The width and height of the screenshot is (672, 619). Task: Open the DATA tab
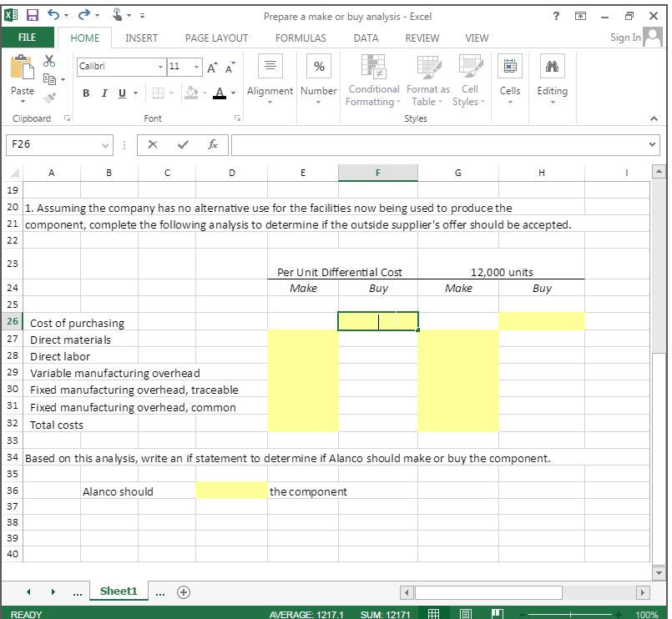pyautogui.click(x=366, y=38)
